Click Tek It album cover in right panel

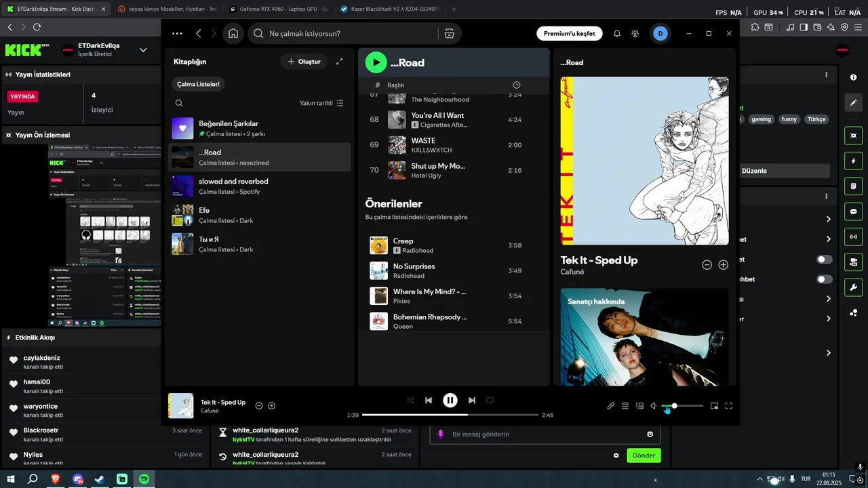click(x=644, y=161)
